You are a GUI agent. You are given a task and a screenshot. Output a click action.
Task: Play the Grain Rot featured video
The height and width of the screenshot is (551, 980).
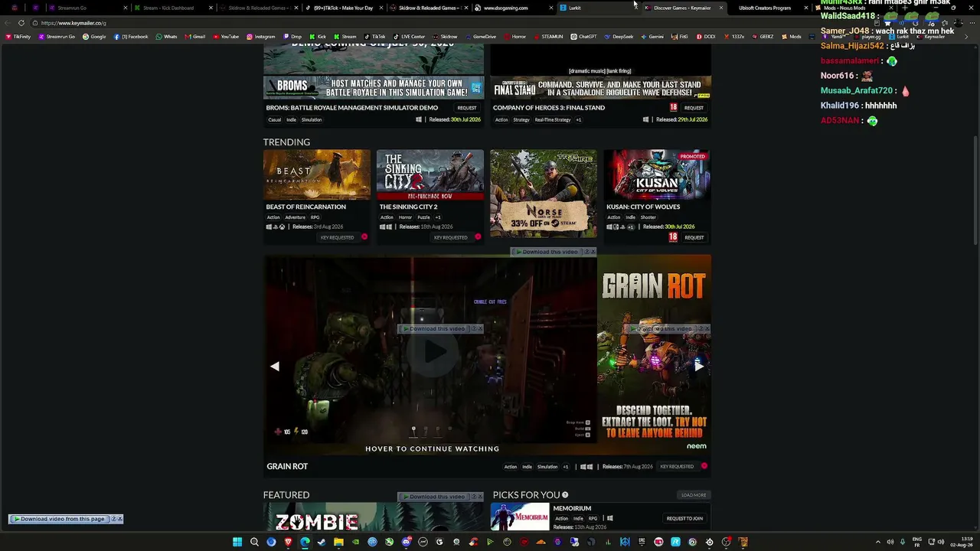pyautogui.click(x=433, y=351)
